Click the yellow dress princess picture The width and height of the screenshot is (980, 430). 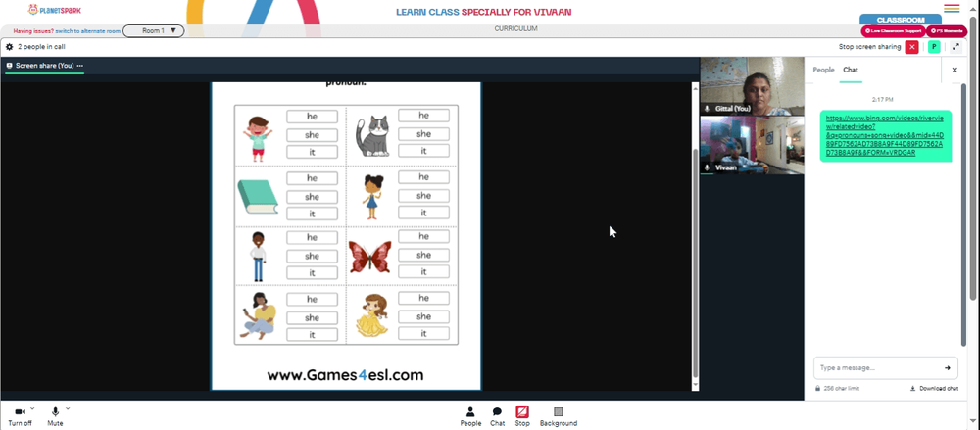pyautogui.click(x=371, y=315)
